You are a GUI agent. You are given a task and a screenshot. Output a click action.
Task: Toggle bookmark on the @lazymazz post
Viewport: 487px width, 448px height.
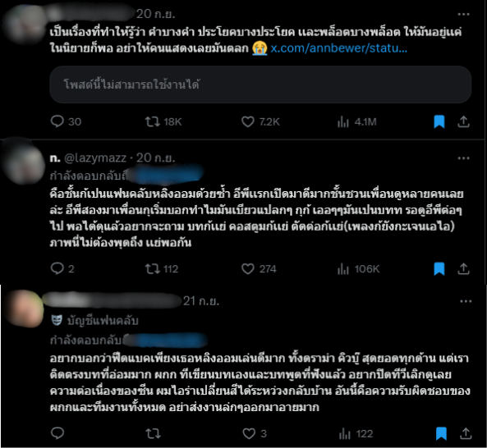tap(439, 268)
